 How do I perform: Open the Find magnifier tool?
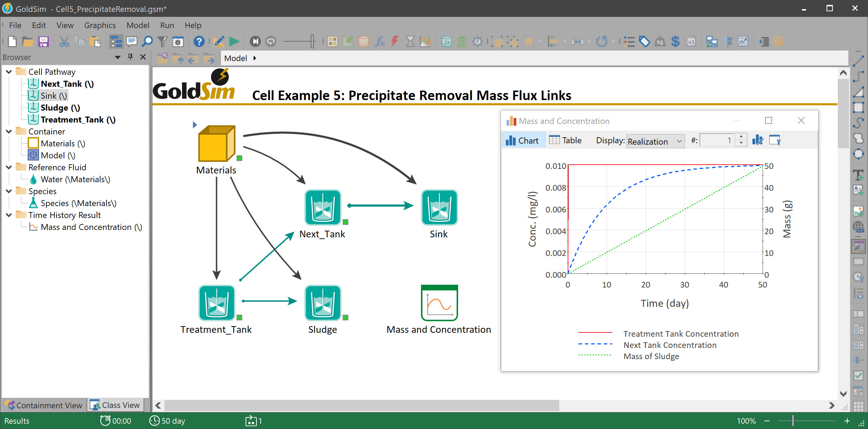click(147, 42)
